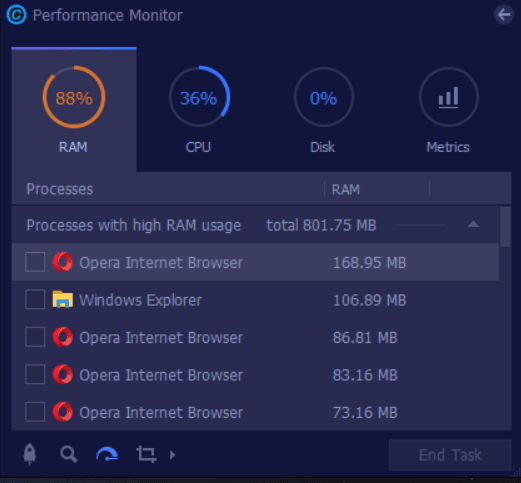This screenshot has width=521, height=483.
Task: Open the Metrics tab
Action: [448, 110]
